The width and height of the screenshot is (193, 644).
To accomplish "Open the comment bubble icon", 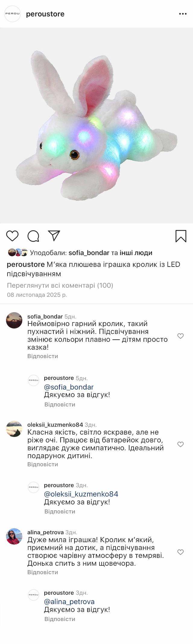I will [x=33, y=236].
